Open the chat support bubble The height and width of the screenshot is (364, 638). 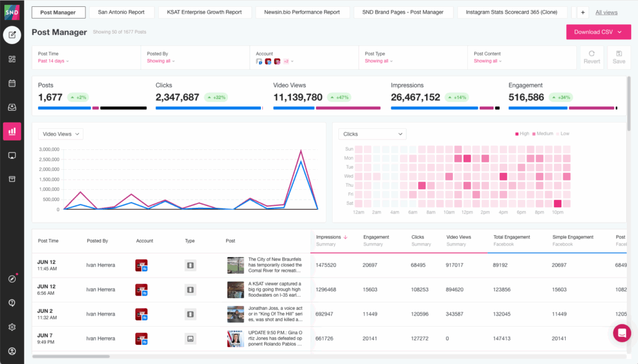tap(622, 333)
